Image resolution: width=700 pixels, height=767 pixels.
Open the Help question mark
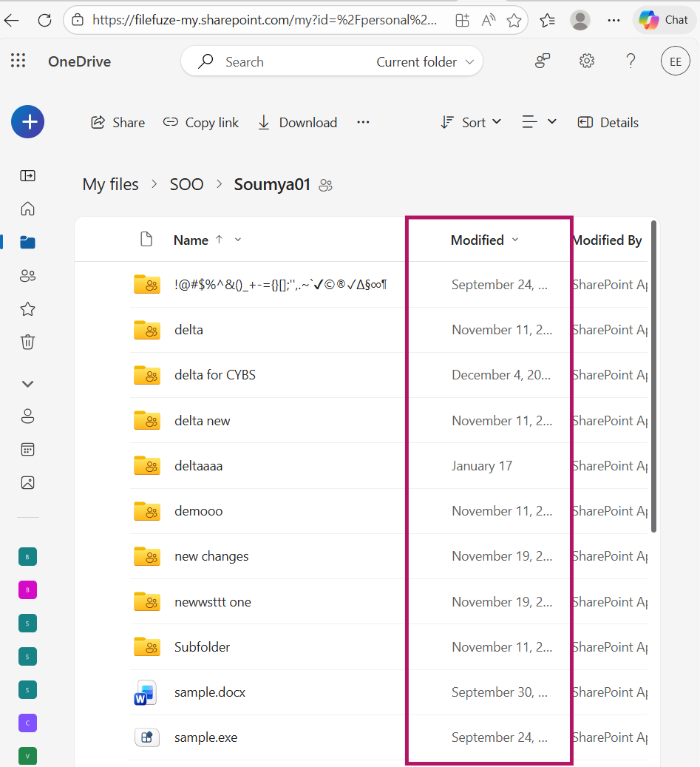(x=631, y=61)
